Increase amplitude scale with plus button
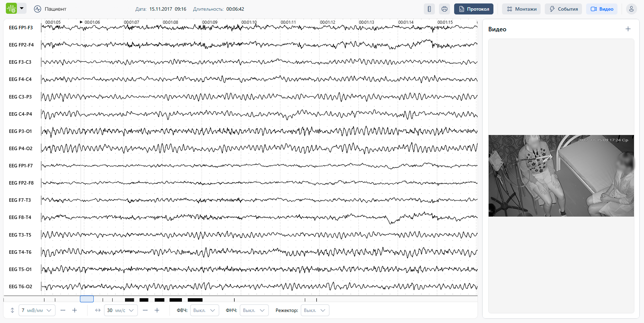This screenshot has width=644, height=323. [74, 310]
